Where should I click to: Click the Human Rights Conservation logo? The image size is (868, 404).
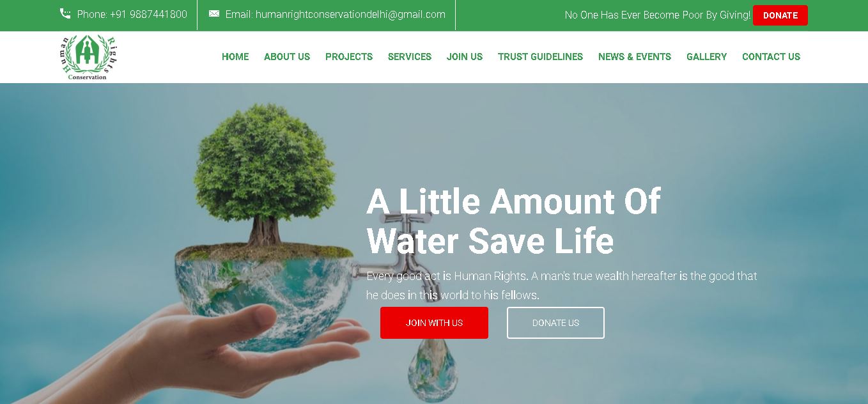click(88, 58)
